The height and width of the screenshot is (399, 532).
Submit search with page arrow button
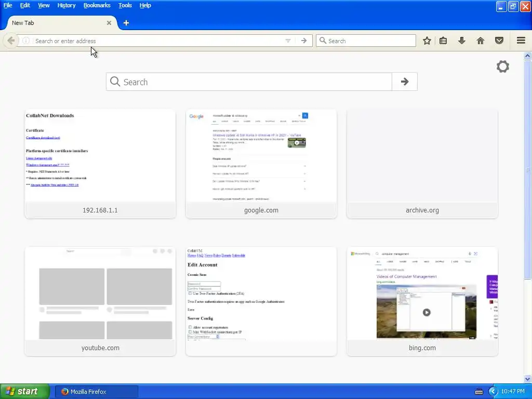tap(404, 82)
